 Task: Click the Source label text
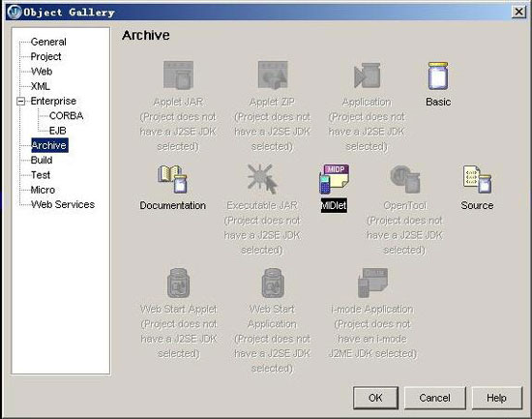click(x=477, y=205)
